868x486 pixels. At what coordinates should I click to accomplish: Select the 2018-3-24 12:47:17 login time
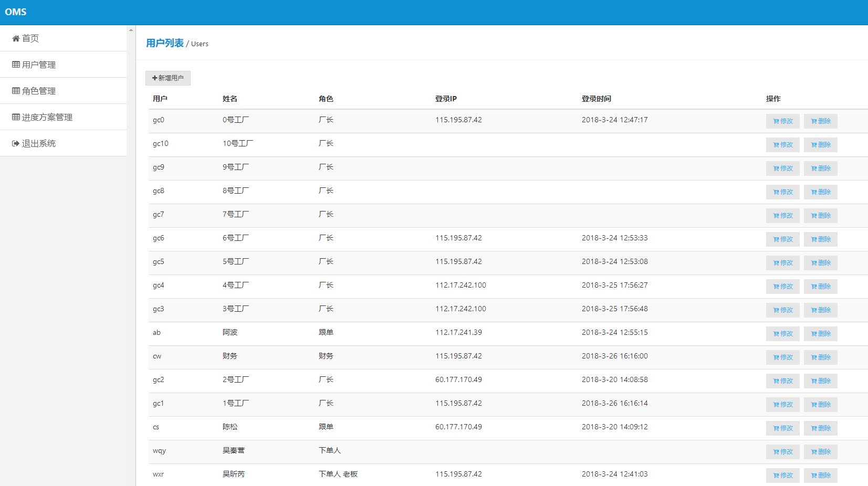point(615,120)
